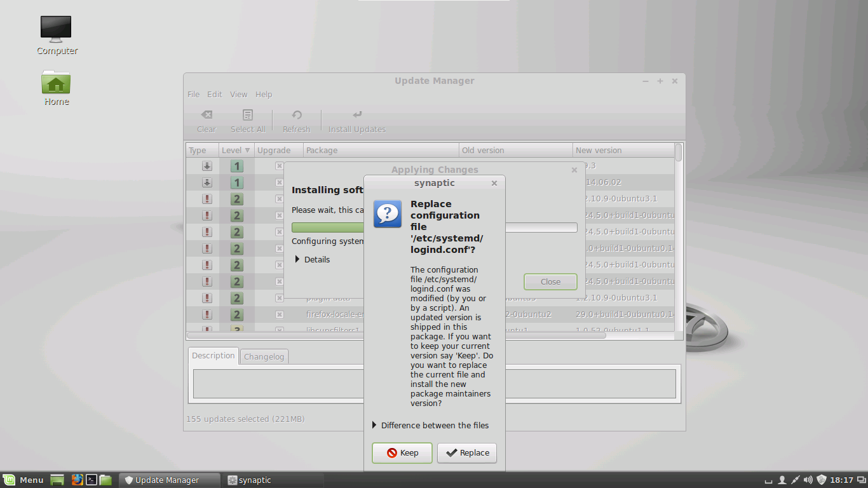Sort by the Package column header
Image resolution: width=868 pixels, height=488 pixels.
click(381, 150)
